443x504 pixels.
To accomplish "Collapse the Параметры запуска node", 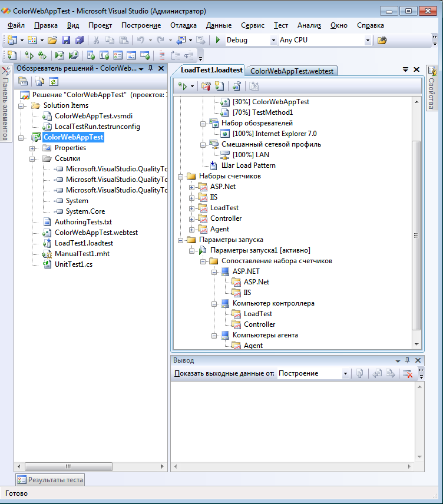I will (x=180, y=240).
